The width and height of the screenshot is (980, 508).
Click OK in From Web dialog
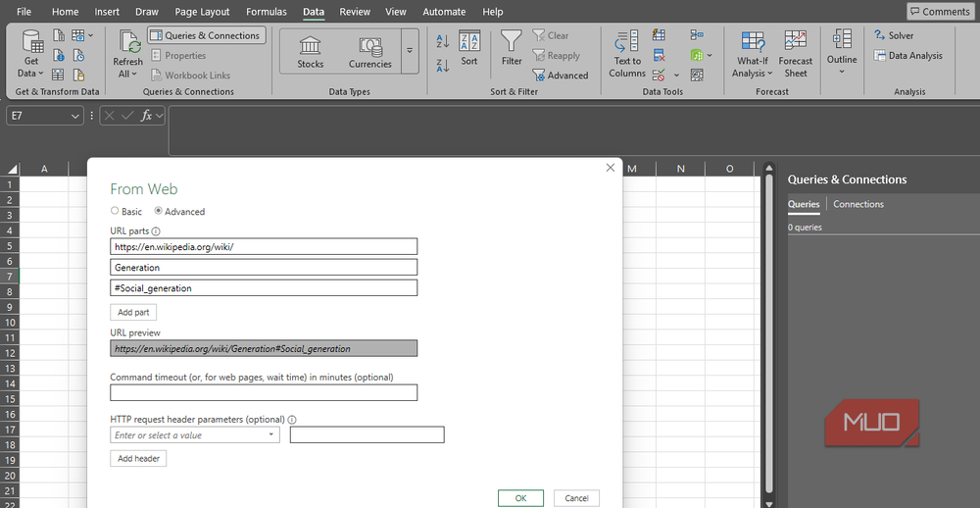click(520, 498)
